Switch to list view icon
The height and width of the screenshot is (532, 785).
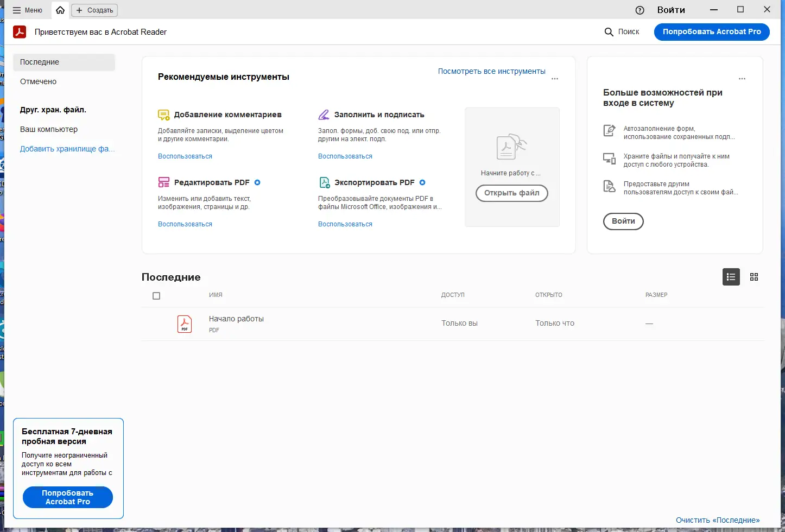click(731, 277)
